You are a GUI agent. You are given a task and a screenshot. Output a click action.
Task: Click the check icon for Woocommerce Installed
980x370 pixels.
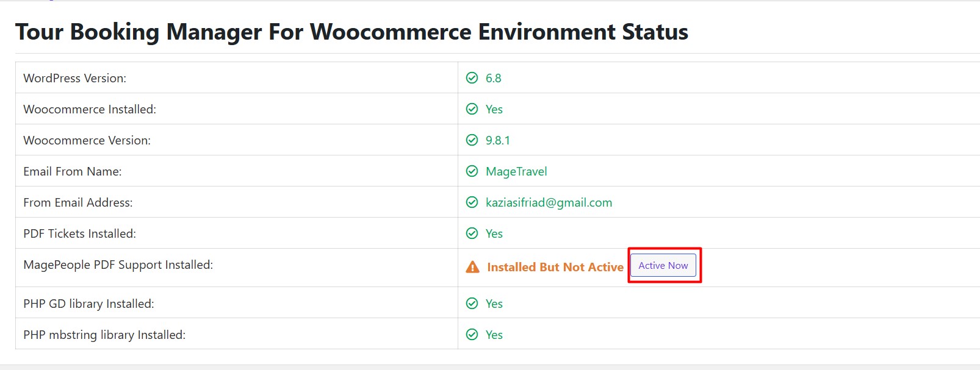pyautogui.click(x=472, y=109)
